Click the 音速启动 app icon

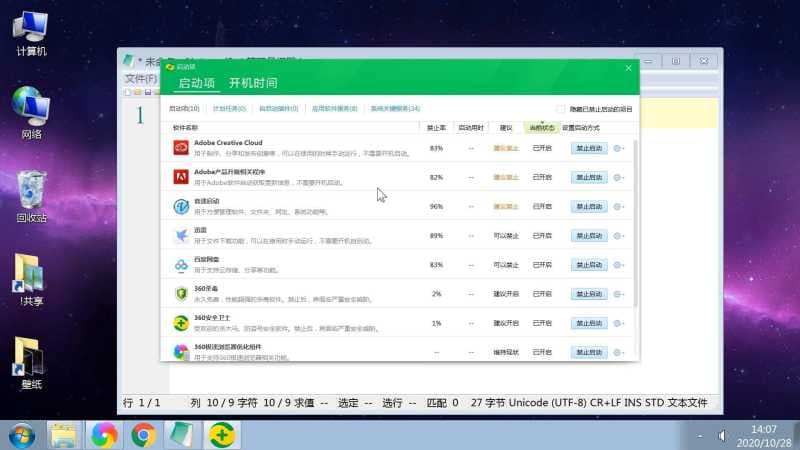181,206
